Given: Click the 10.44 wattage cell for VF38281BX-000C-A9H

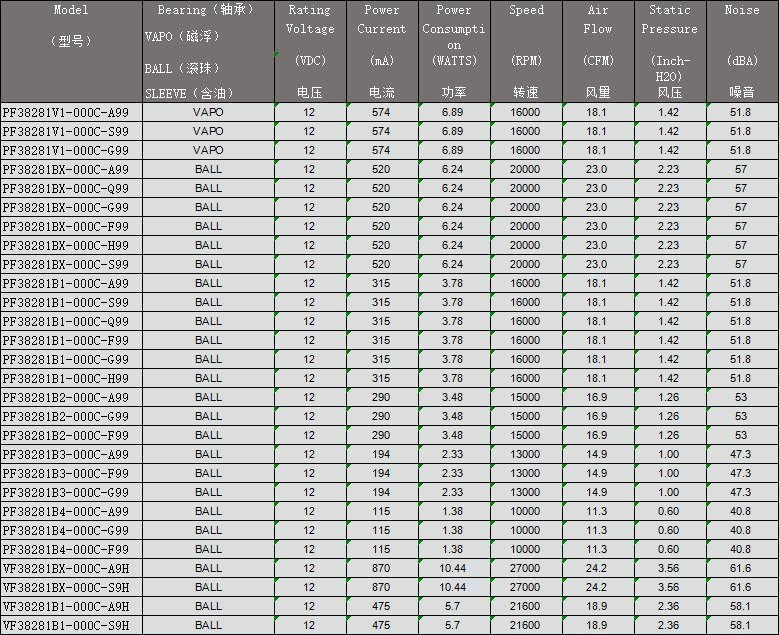Looking at the screenshot, I should pos(453,568).
